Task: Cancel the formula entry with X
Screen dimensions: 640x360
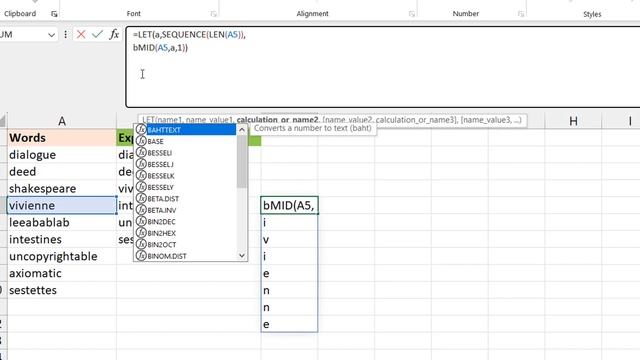Action: pos(81,34)
